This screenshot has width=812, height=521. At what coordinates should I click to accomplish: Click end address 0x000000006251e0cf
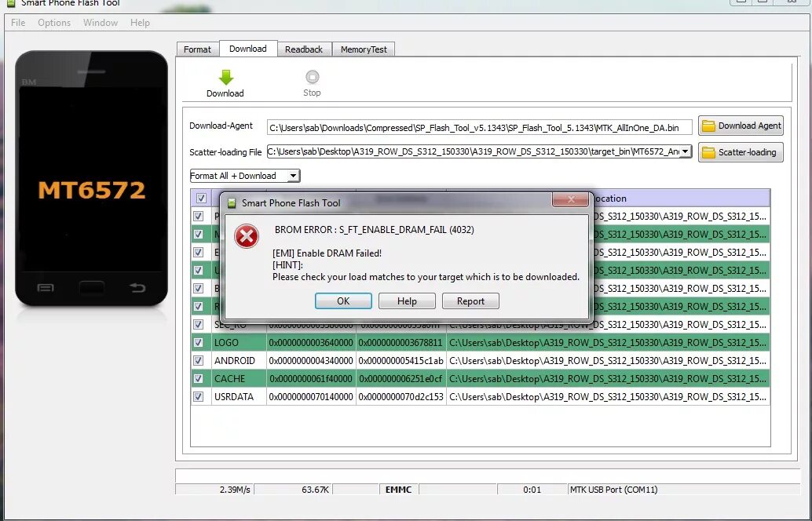(x=401, y=379)
